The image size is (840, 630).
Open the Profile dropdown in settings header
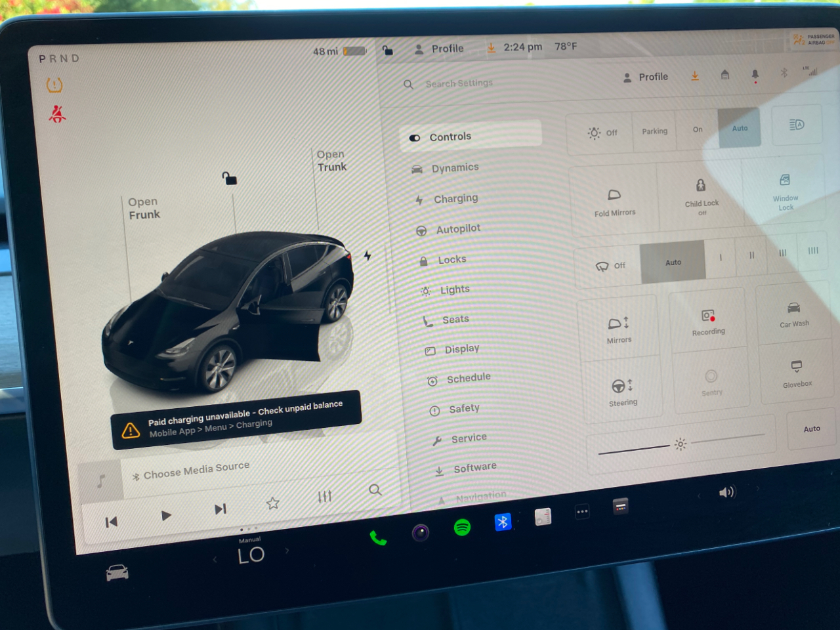pyautogui.click(x=645, y=77)
